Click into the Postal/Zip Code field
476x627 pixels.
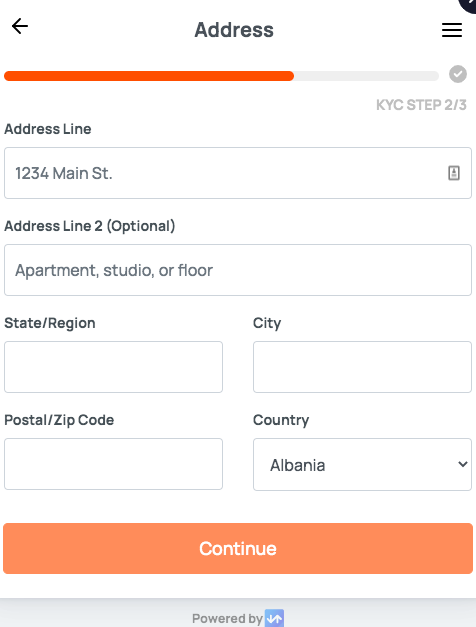click(113, 464)
